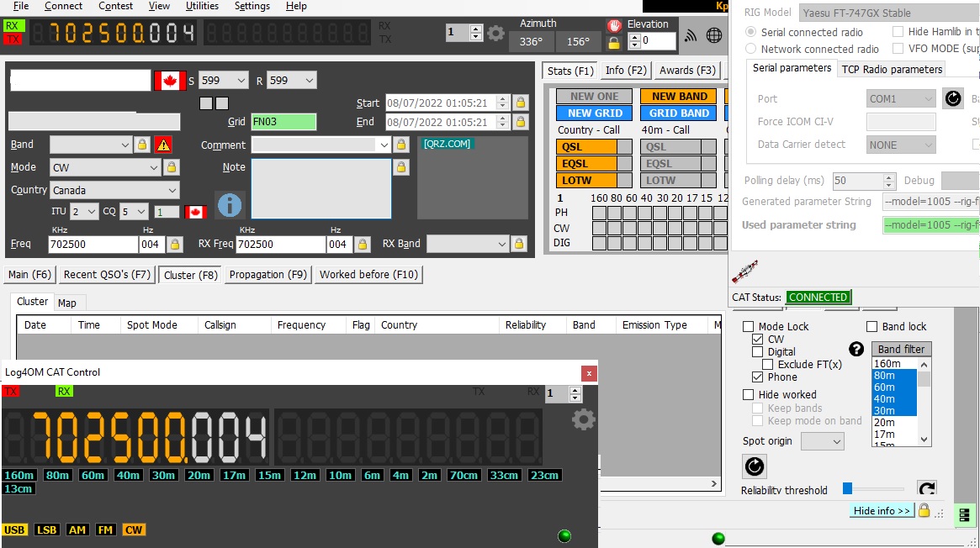Open the Map sub-tab
Image resolution: width=980 pixels, height=548 pixels.
pos(66,303)
